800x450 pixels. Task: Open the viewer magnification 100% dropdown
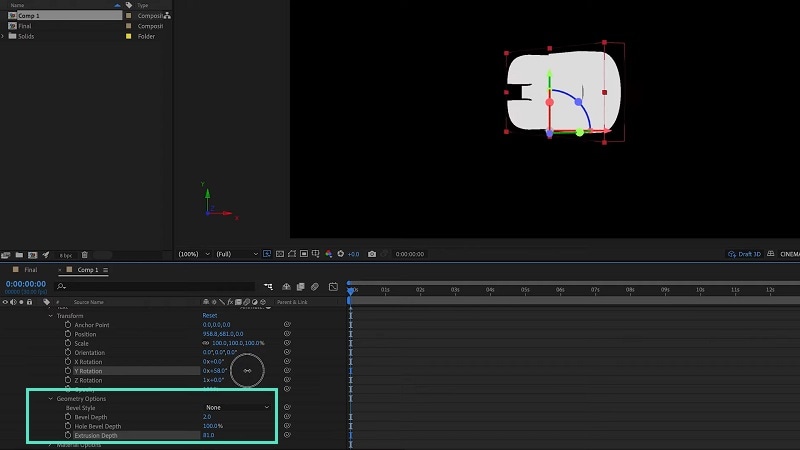coord(194,254)
